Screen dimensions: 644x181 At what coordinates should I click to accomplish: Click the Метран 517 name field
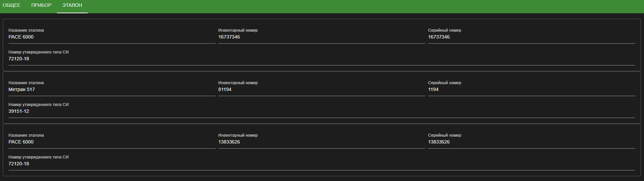[x=112, y=89]
